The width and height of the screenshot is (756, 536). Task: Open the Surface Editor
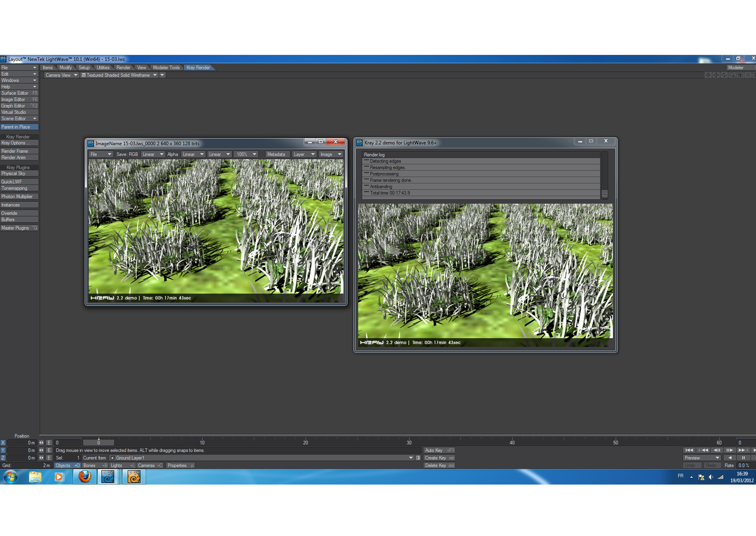click(19, 93)
